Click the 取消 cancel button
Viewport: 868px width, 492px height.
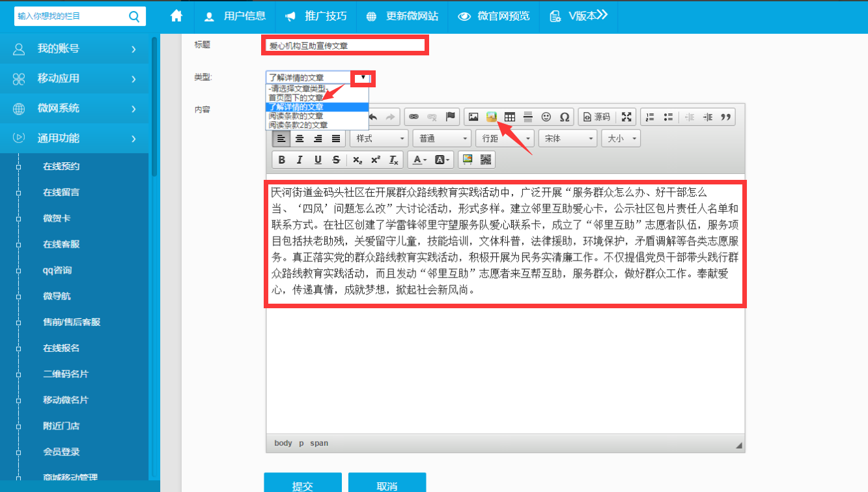pos(387,485)
